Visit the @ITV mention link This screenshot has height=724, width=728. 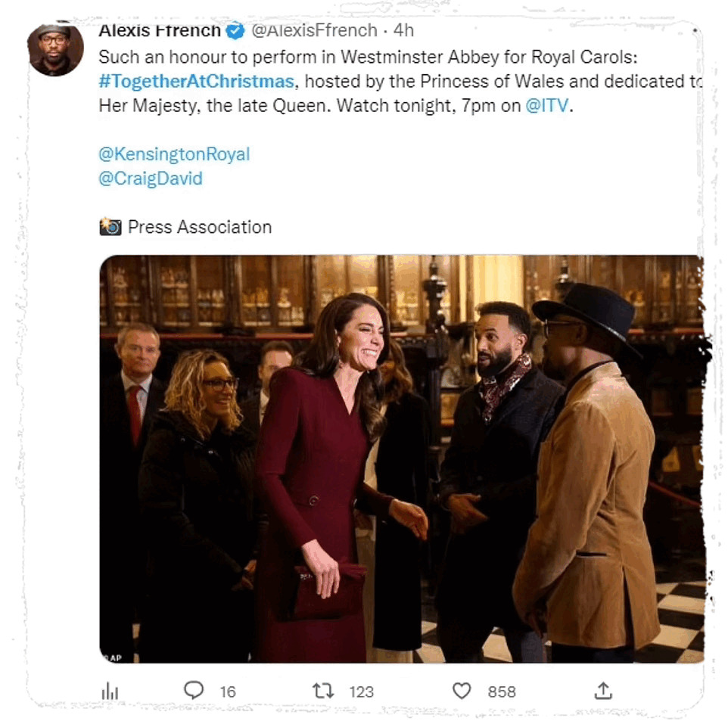click(546, 106)
